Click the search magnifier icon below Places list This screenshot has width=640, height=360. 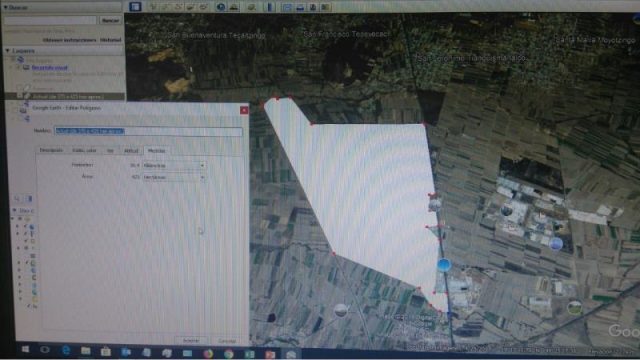pos(17,198)
